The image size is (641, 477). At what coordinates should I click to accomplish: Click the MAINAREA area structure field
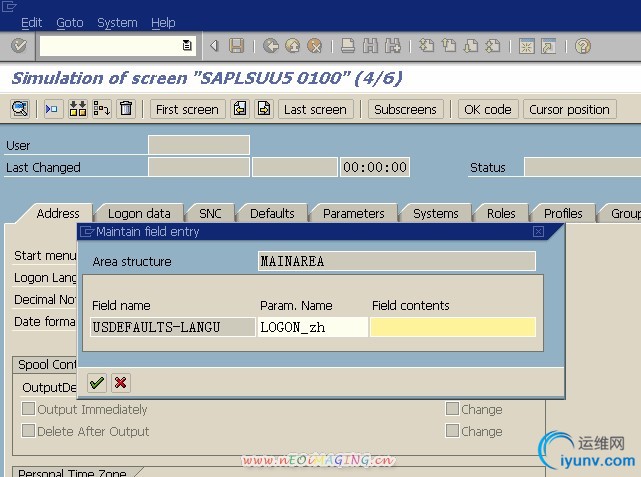[397, 261]
